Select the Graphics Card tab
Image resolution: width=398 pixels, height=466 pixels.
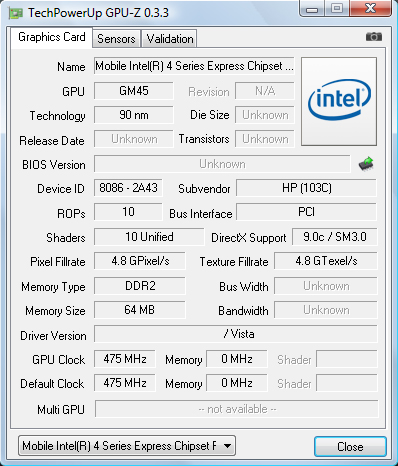52,37
